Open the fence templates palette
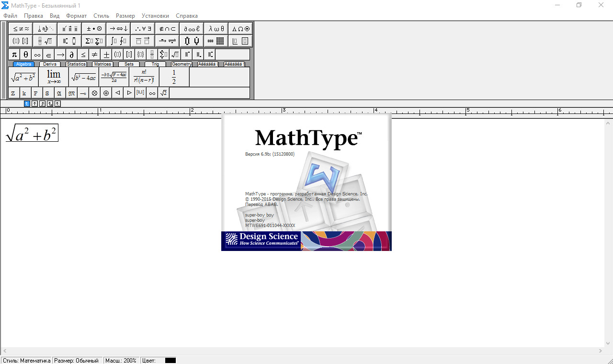 (x=21, y=41)
